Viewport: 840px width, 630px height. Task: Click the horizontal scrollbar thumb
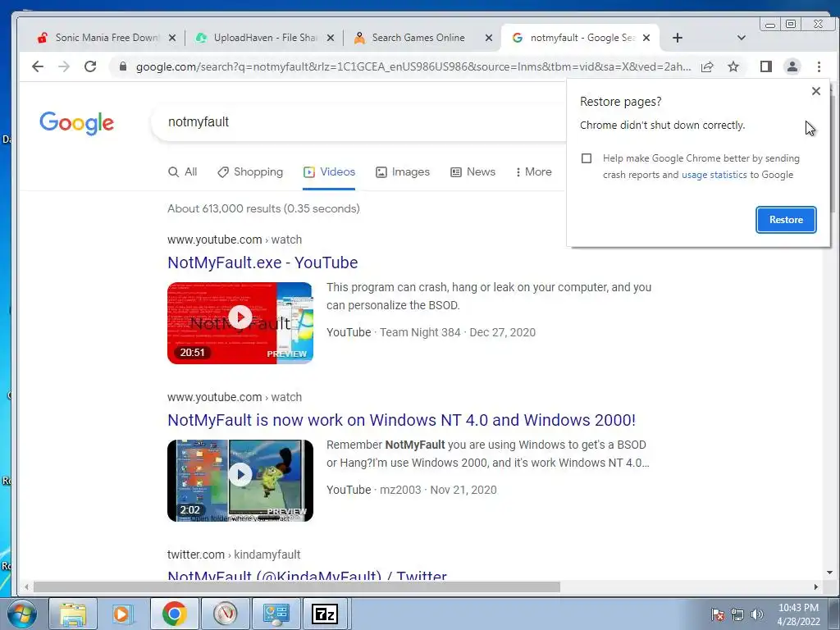pos(297,587)
